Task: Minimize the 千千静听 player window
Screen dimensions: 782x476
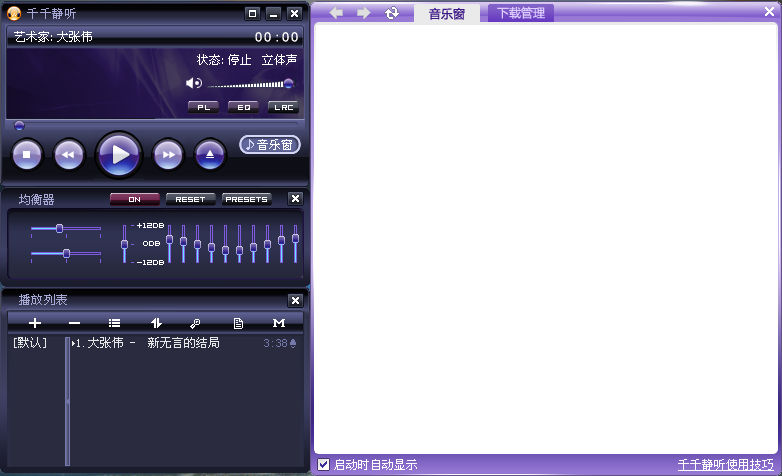Action: coord(273,13)
